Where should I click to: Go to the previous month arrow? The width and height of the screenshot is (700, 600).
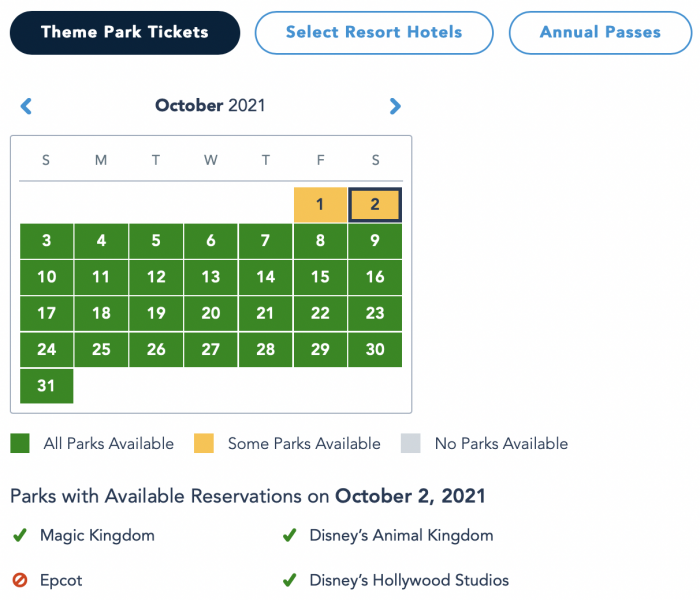pos(26,106)
